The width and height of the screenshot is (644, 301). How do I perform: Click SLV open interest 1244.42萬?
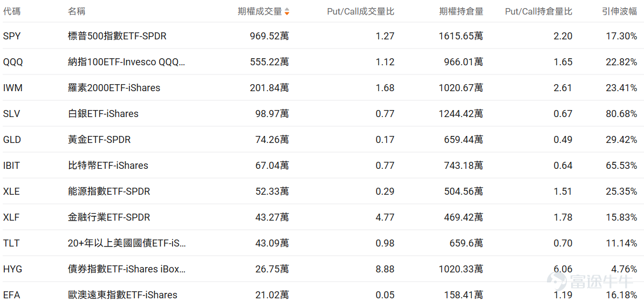[x=461, y=114]
